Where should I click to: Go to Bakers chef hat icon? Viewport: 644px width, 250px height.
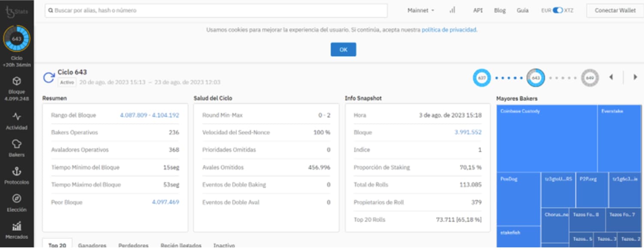[16, 144]
